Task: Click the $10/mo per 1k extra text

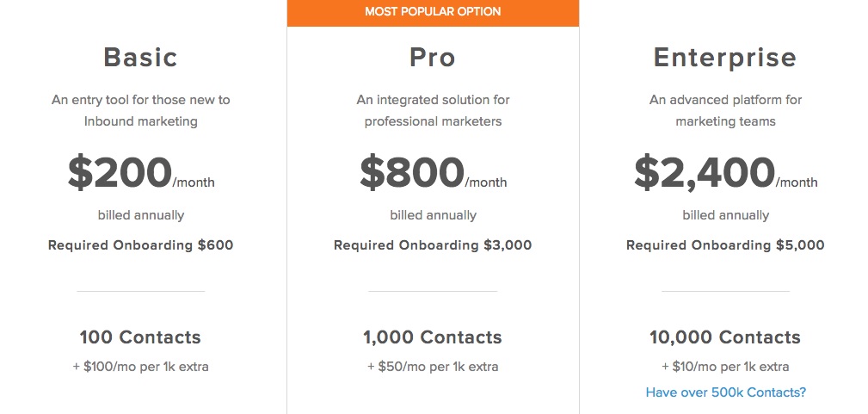Action: tap(725, 367)
